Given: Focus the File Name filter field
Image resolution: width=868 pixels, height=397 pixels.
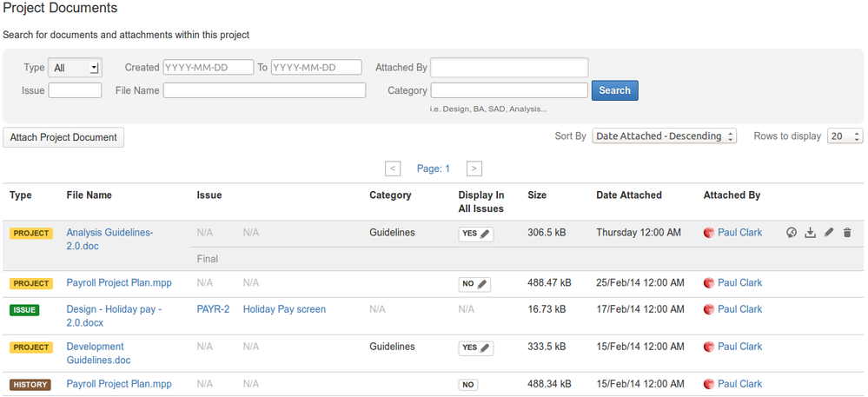Looking at the screenshot, I should coord(264,90).
